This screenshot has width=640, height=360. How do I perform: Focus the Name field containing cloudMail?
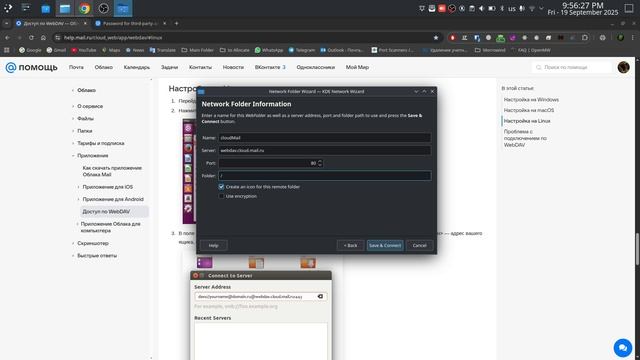coord(324,138)
